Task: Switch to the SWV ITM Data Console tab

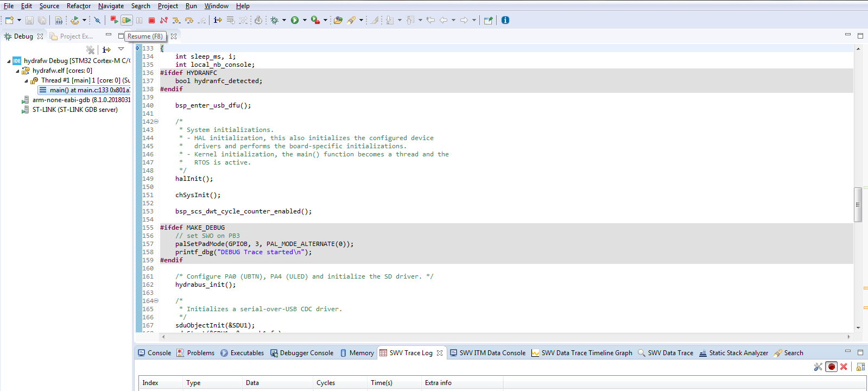Action: (x=487, y=353)
